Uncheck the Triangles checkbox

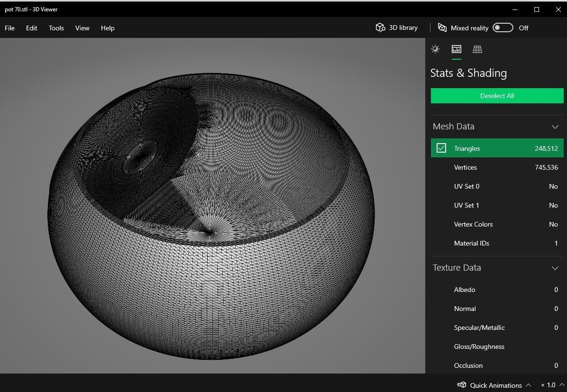[441, 148]
